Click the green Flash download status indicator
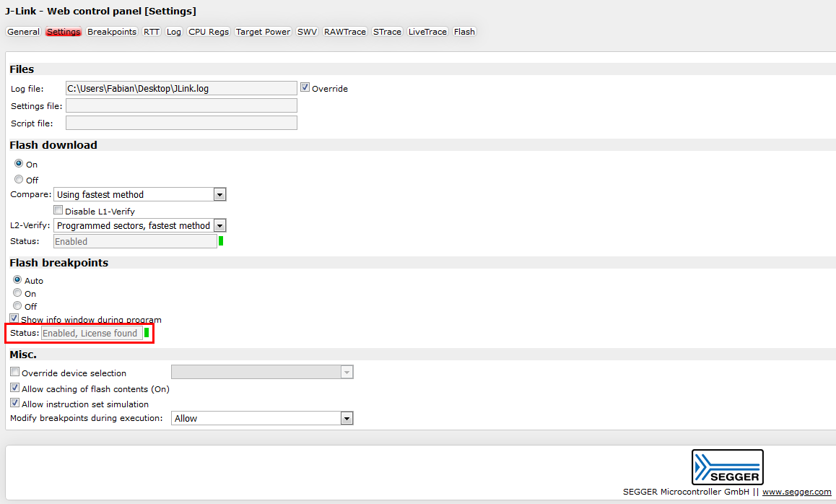Viewport: 836px width, 504px height. pos(221,241)
